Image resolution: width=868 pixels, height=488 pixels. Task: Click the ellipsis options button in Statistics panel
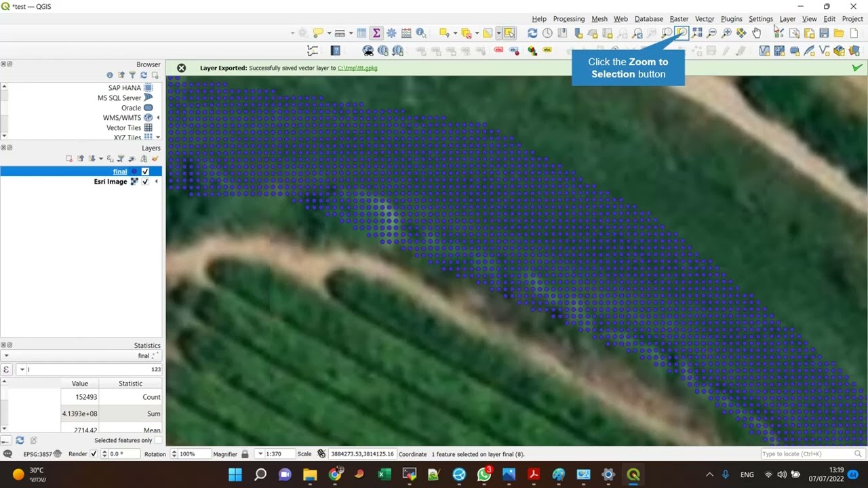pos(5,441)
